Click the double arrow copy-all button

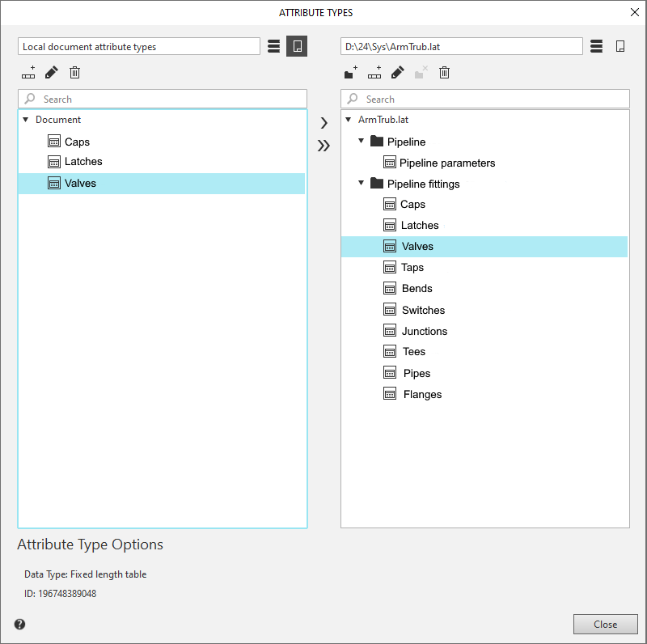click(x=323, y=146)
